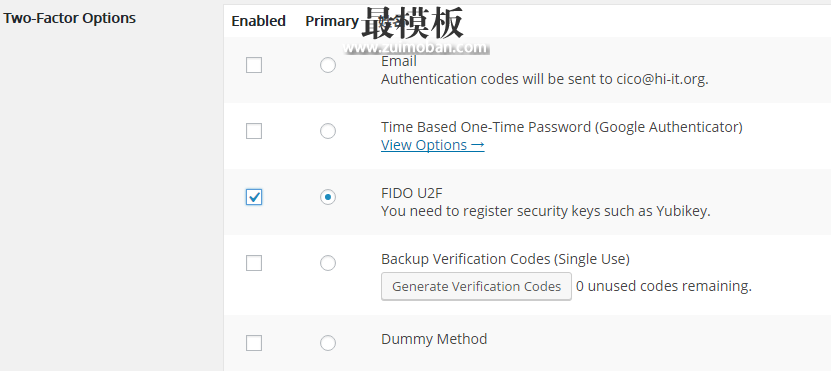Enable the Backup Verification Codes checkbox
The image size is (831, 371).
pos(254,263)
